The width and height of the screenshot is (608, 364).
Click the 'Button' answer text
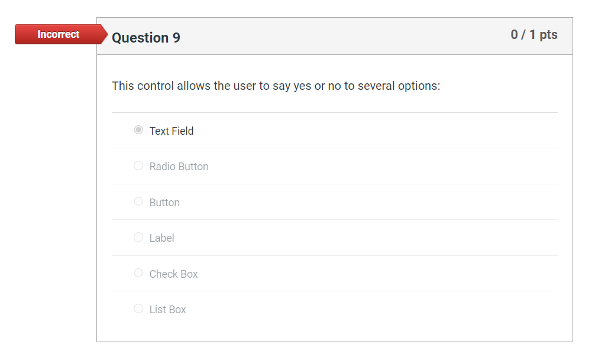coord(164,203)
